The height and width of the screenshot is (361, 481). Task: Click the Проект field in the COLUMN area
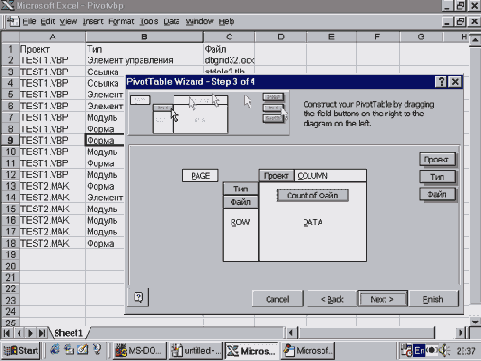click(x=276, y=175)
